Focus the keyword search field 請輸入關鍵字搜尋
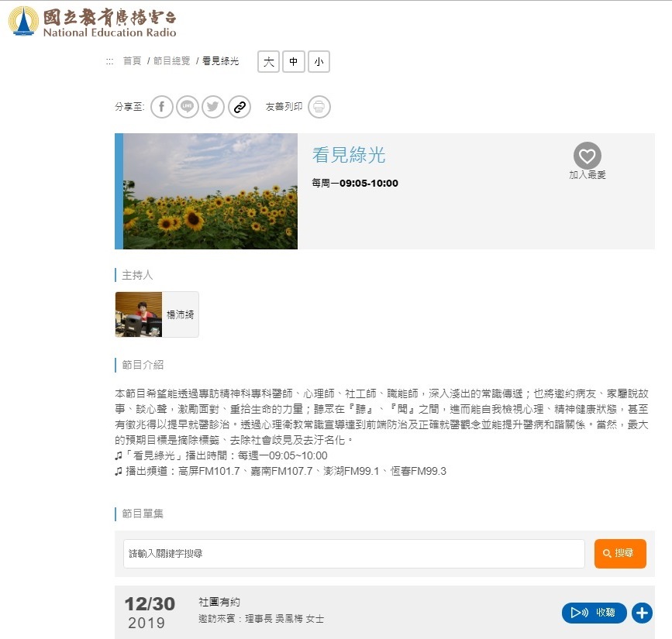The width and height of the screenshot is (672, 639). (354, 554)
